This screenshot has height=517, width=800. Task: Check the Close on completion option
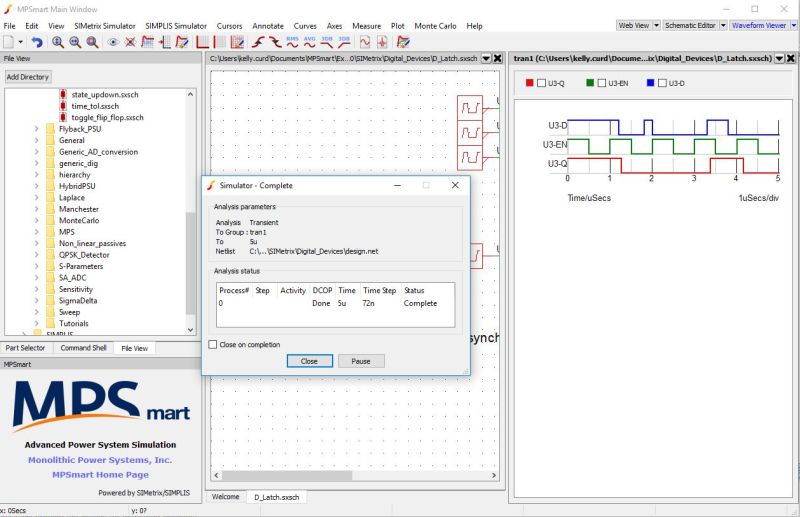[212, 344]
